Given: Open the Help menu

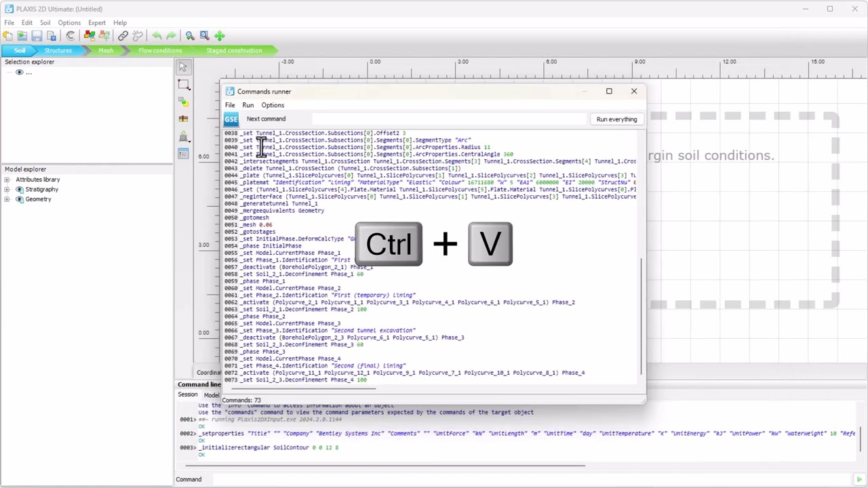Looking at the screenshot, I should [x=120, y=23].
